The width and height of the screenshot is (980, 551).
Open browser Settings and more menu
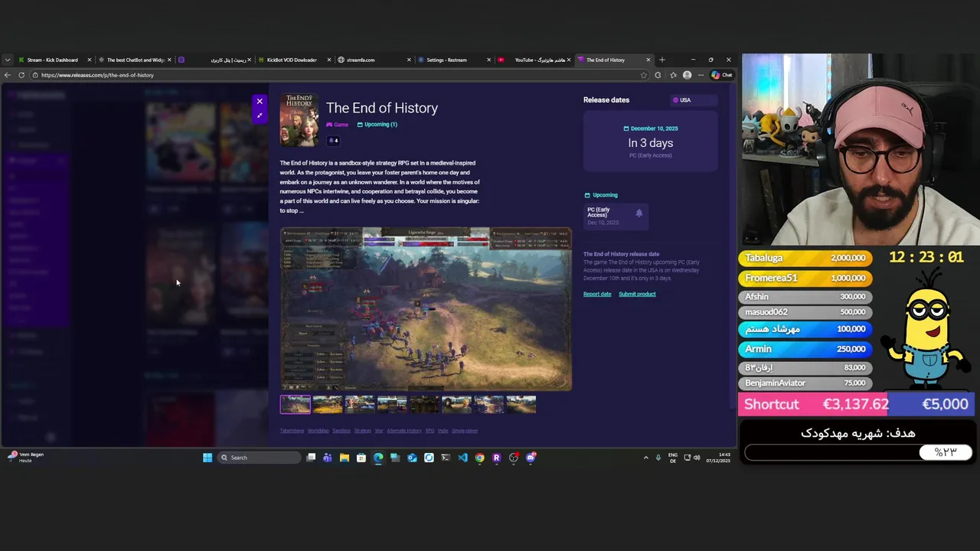pos(701,75)
